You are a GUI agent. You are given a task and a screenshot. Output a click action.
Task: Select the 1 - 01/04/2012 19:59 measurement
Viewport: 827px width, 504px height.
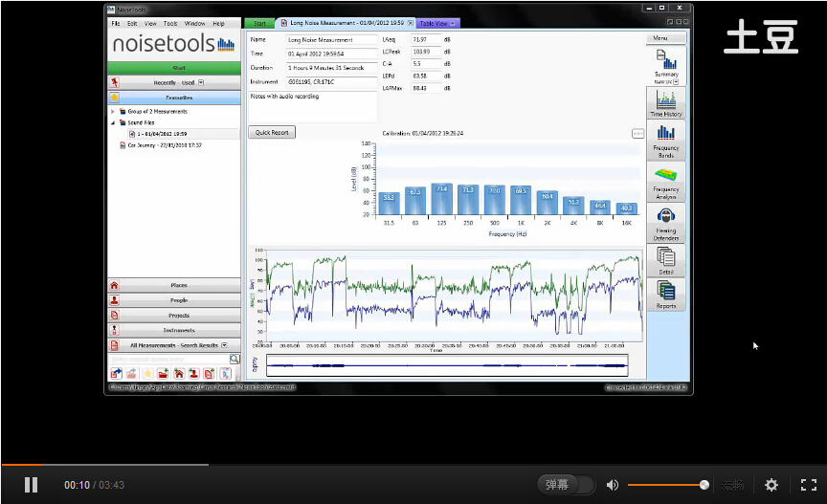tap(162, 134)
